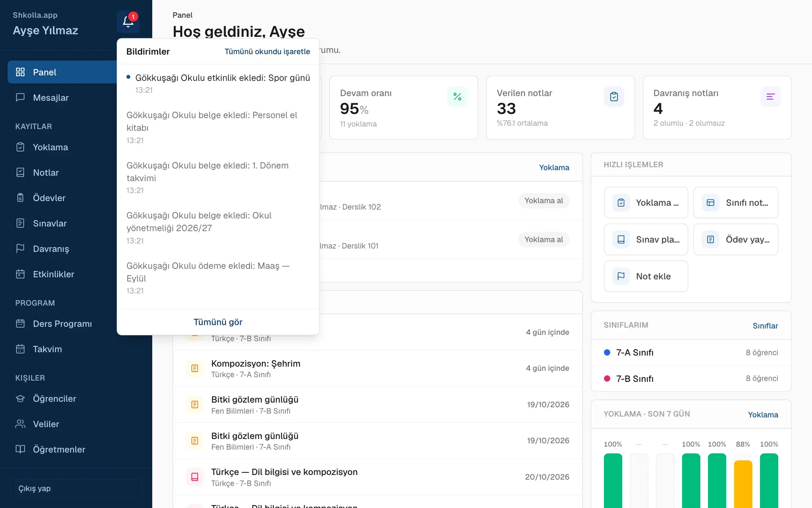Open Kompozisyon: Şehrim assignment
The height and width of the screenshot is (508, 812).
click(378, 368)
